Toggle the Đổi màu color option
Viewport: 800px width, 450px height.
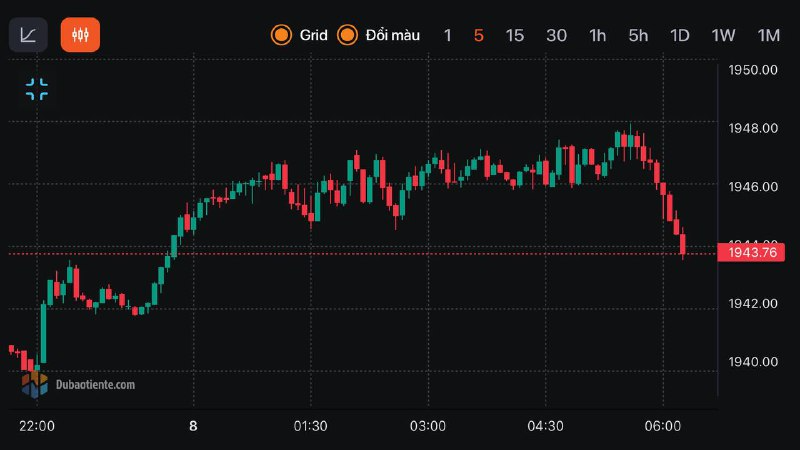click(348, 35)
